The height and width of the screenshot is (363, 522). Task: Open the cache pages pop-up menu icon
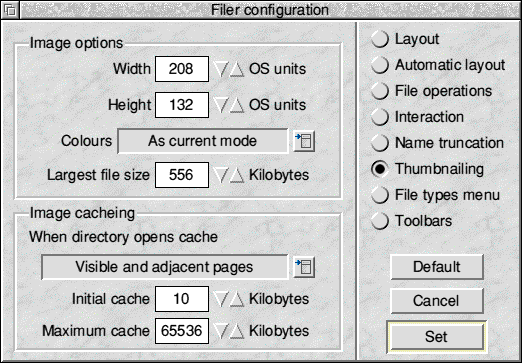(304, 267)
